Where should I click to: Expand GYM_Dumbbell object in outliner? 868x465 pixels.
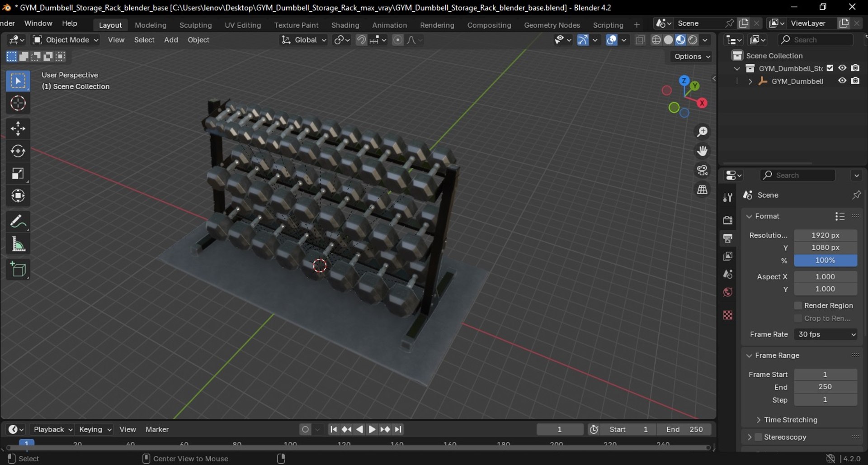click(x=750, y=81)
